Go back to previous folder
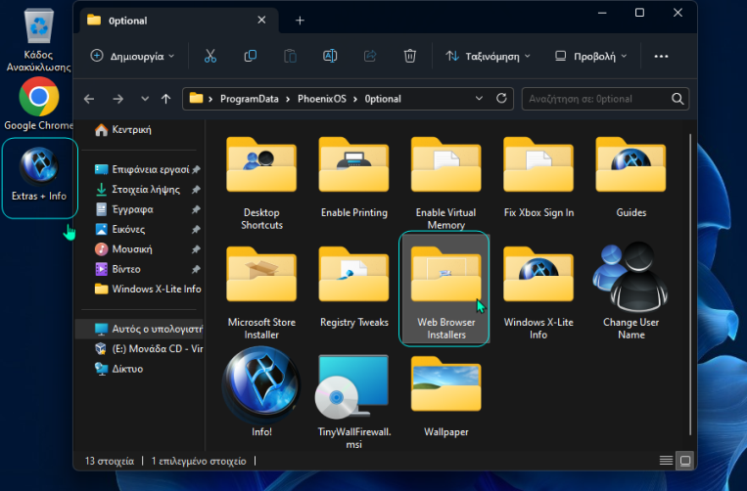Image resolution: width=747 pixels, height=491 pixels. [x=89, y=99]
